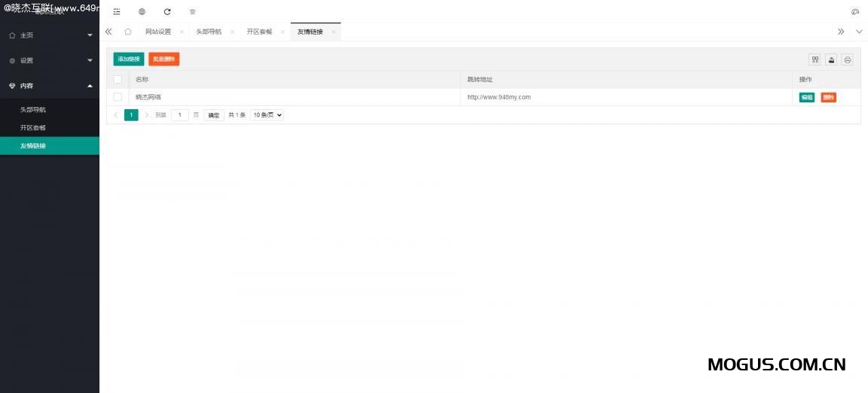Collapse the sidebar with the menu fold icon
The width and height of the screenshot is (868, 393).
(x=117, y=12)
